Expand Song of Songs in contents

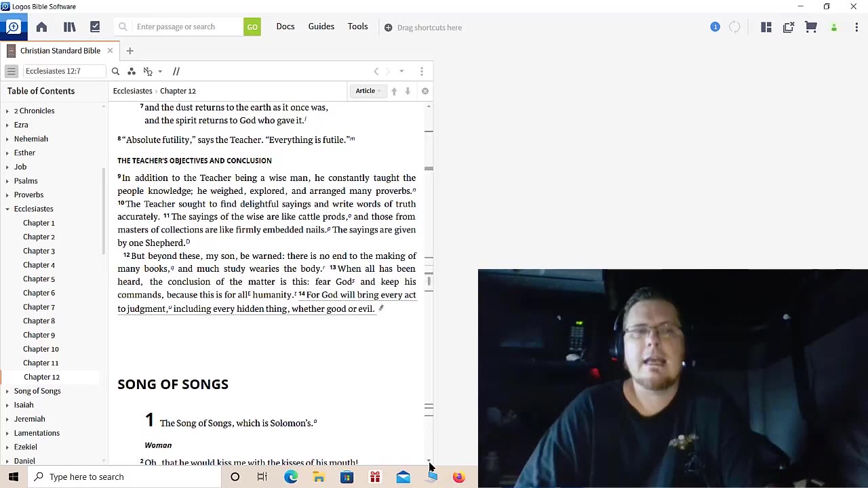7,391
